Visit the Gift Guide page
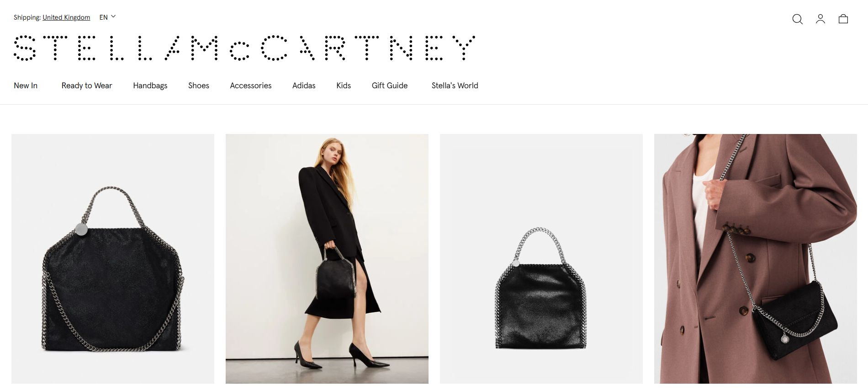868x391 pixels. tap(390, 86)
